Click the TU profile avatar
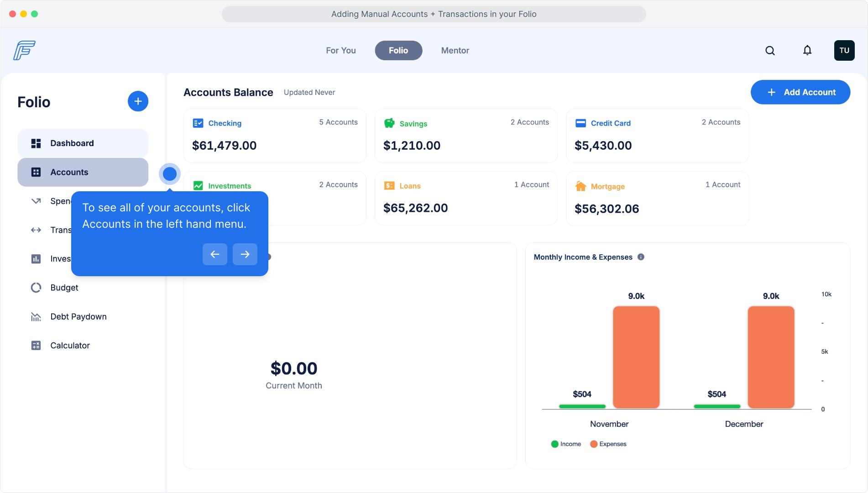This screenshot has height=493, width=868. pos(844,51)
